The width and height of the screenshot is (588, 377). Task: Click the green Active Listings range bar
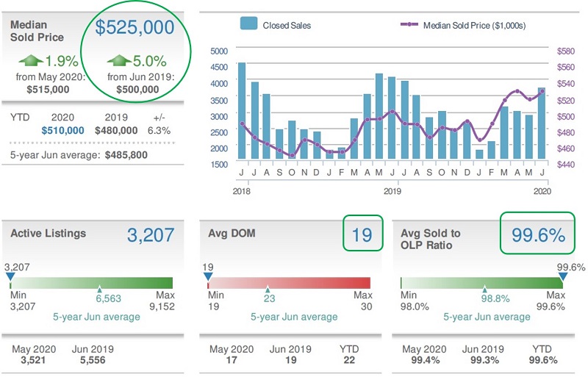(x=92, y=282)
